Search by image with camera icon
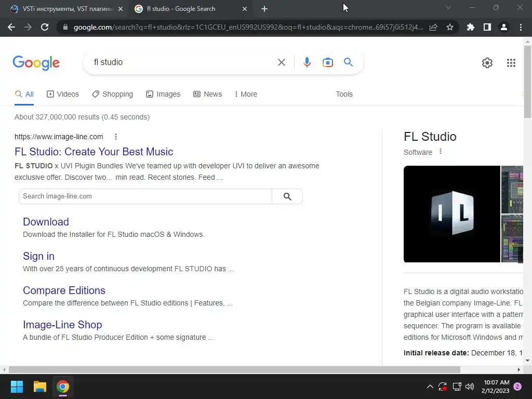The width and height of the screenshot is (532, 399). pyautogui.click(x=328, y=62)
